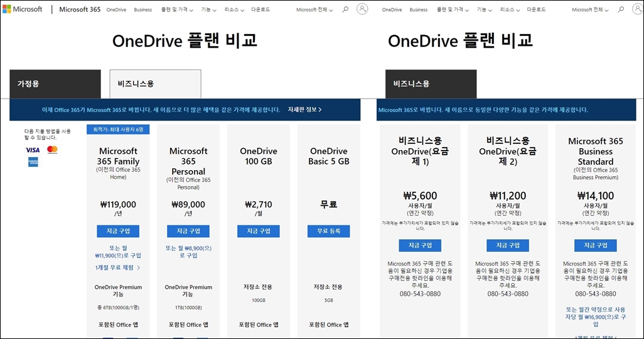Click 지금 구입 for 비즈니스용 OneDrive(요금제 1)

pyautogui.click(x=420, y=245)
